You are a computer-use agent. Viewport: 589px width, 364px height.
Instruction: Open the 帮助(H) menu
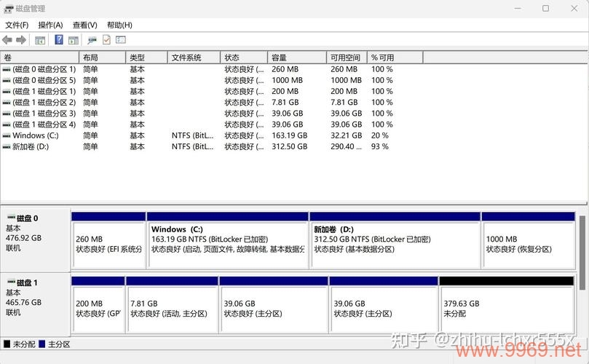pos(119,25)
